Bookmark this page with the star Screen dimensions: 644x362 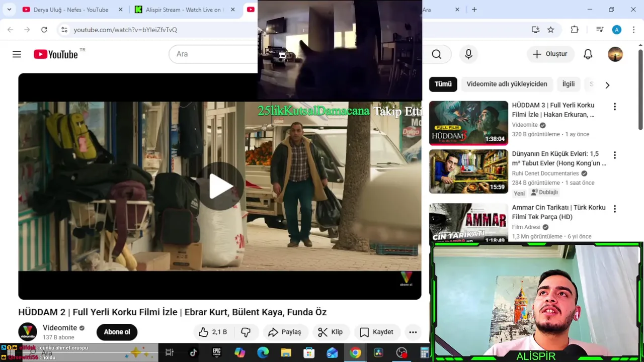click(551, 30)
